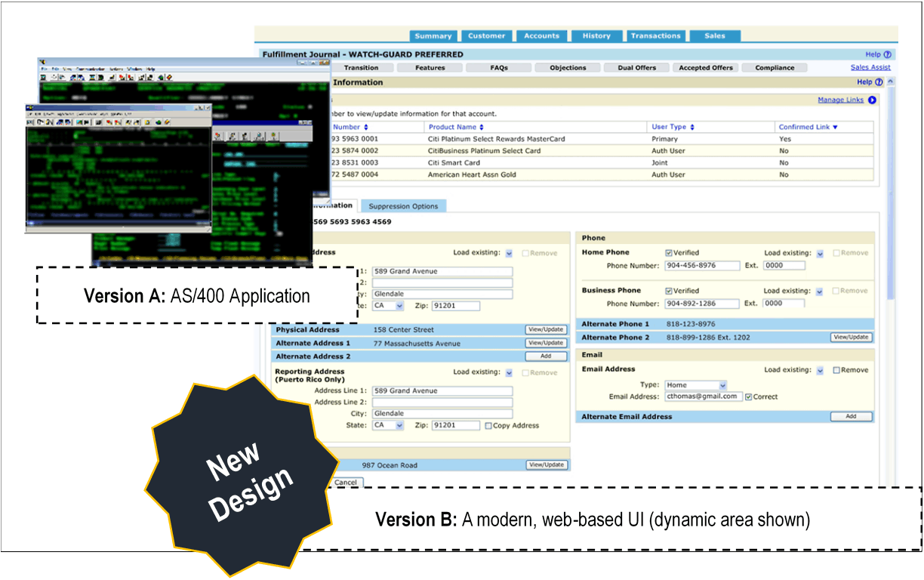The width and height of the screenshot is (924, 580).
Task: Click View/Update for Physical Address
Action: (546, 330)
